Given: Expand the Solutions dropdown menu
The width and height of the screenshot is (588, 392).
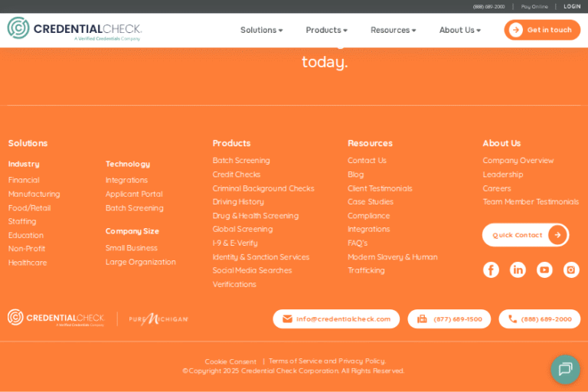Looking at the screenshot, I should click(261, 30).
